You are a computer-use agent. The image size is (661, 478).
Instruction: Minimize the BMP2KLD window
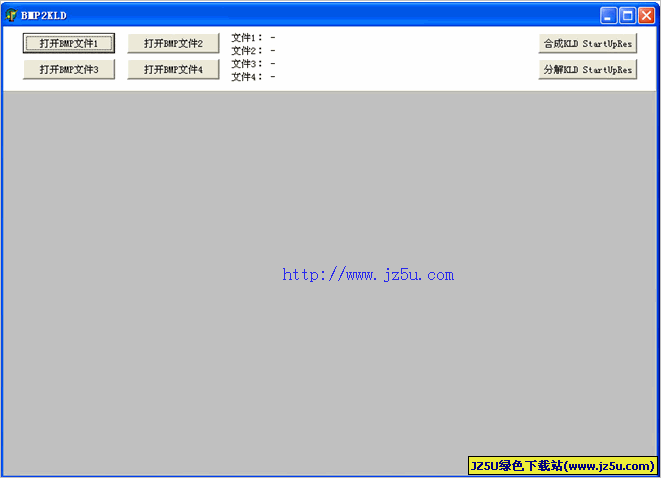click(x=608, y=16)
